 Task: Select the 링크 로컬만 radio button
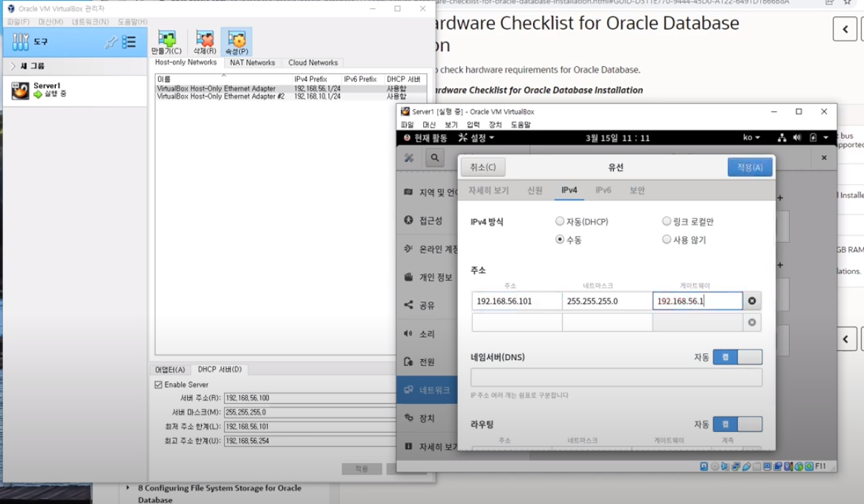(x=667, y=222)
